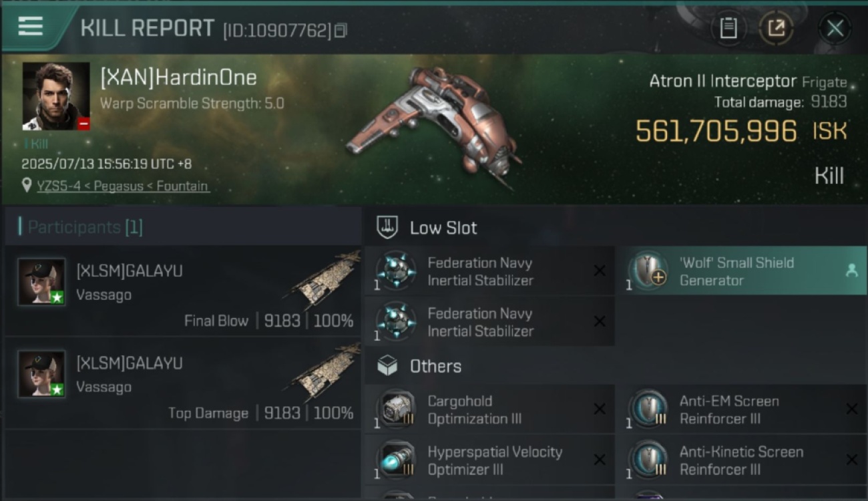Select Hyperspatial Velocity Optimizer III rig
The width and height of the screenshot is (868, 501).
[489, 460]
